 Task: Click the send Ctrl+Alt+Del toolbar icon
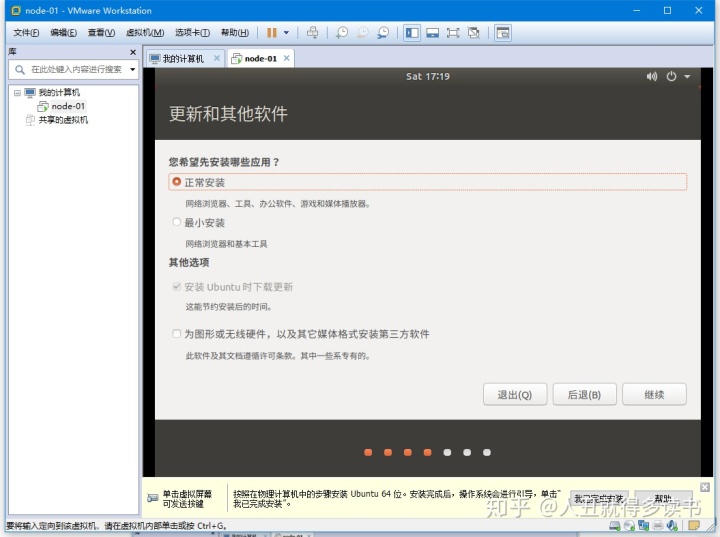coord(312,33)
